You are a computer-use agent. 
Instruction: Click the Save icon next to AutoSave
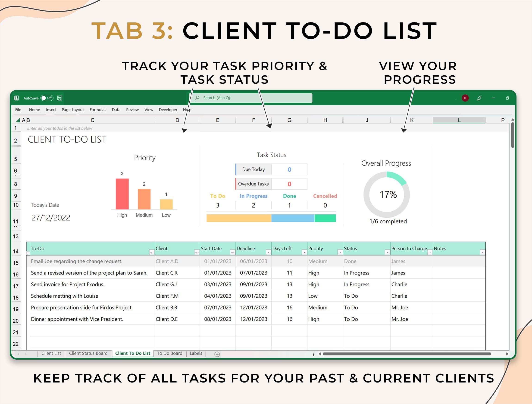(59, 98)
